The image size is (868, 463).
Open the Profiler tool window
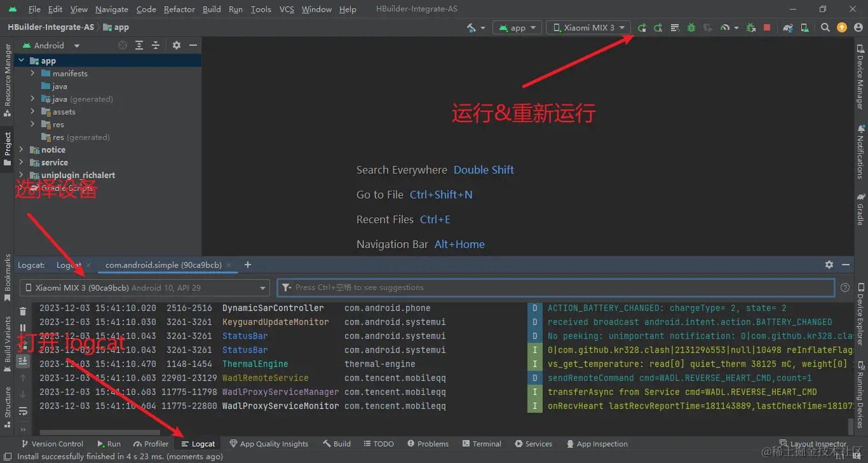(x=151, y=444)
